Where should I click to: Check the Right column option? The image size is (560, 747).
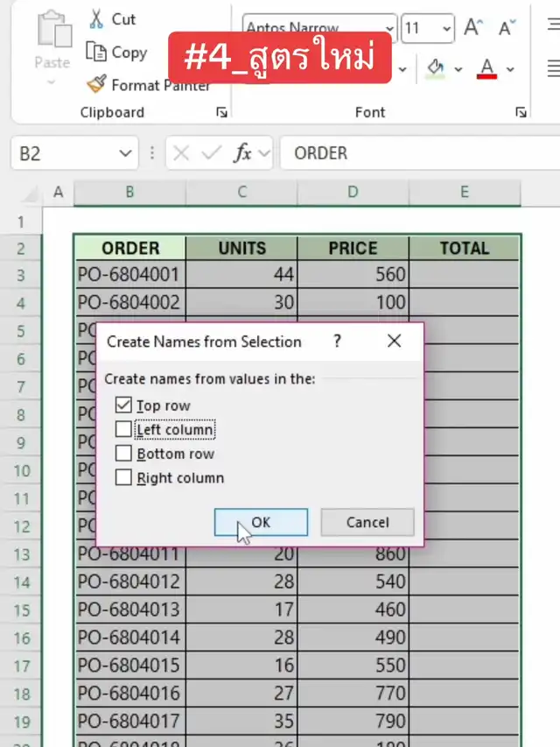123,478
